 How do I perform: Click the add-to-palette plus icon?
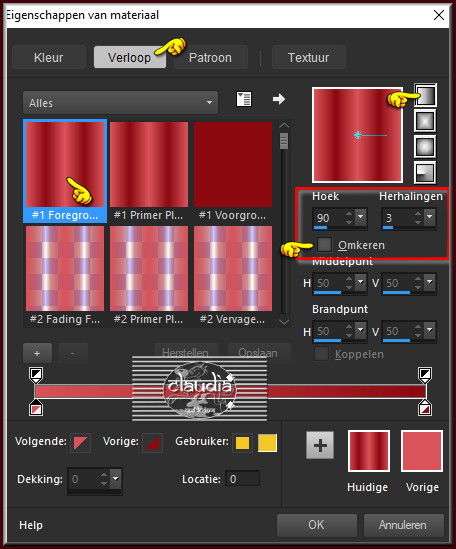[x=320, y=445]
